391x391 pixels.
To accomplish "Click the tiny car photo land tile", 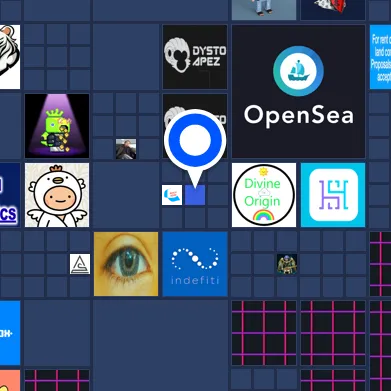I will [126, 149].
